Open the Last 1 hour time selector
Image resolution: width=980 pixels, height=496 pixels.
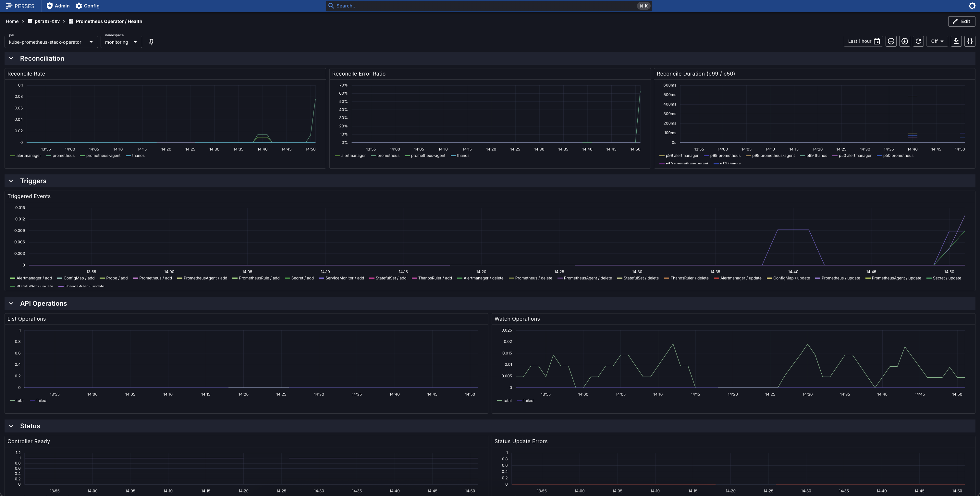pyautogui.click(x=863, y=41)
